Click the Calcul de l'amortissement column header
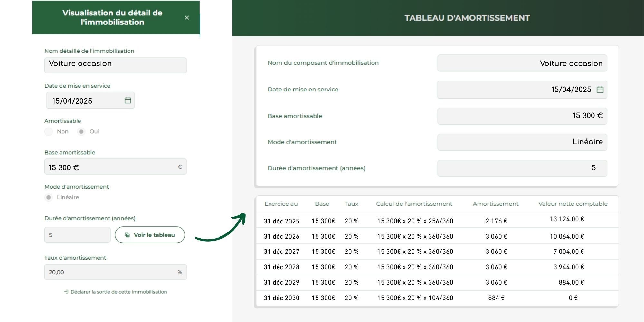This screenshot has width=644, height=322. click(414, 204)
